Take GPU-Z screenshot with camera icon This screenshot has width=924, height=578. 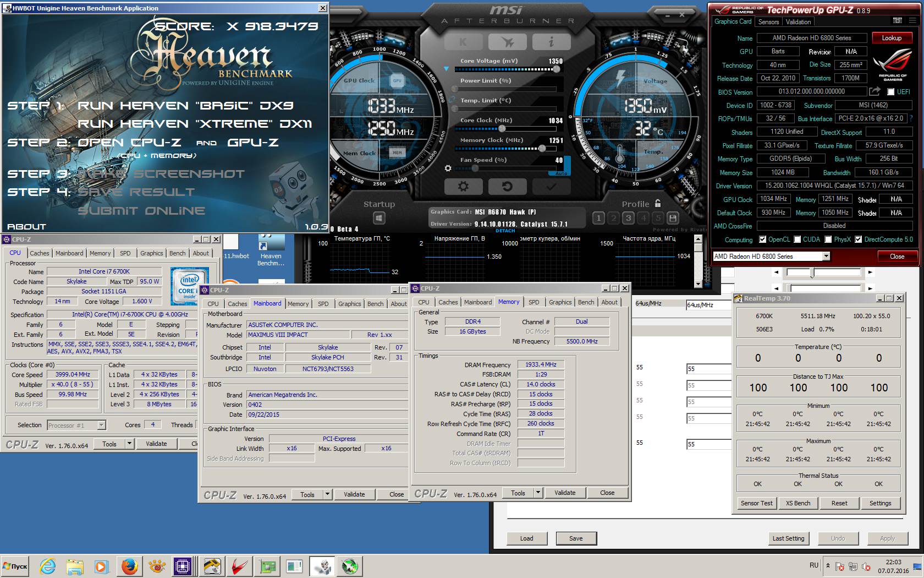pyautogui.click(x=898, y=21)
